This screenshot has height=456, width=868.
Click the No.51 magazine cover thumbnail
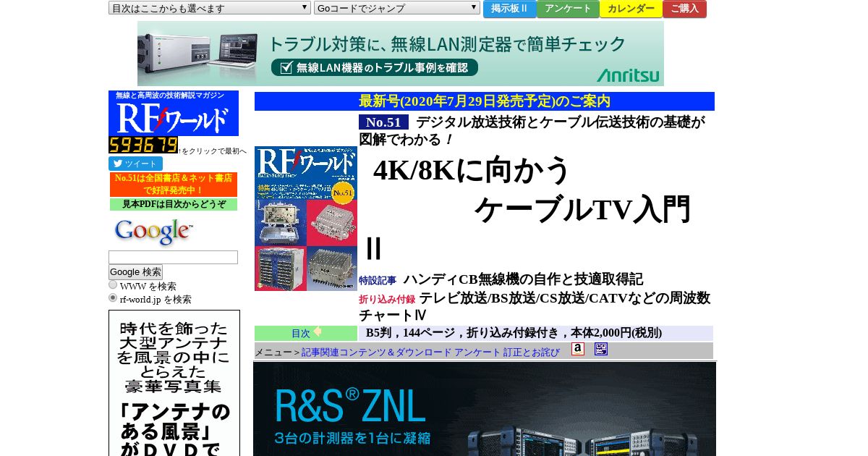click(x=306, y=219)
